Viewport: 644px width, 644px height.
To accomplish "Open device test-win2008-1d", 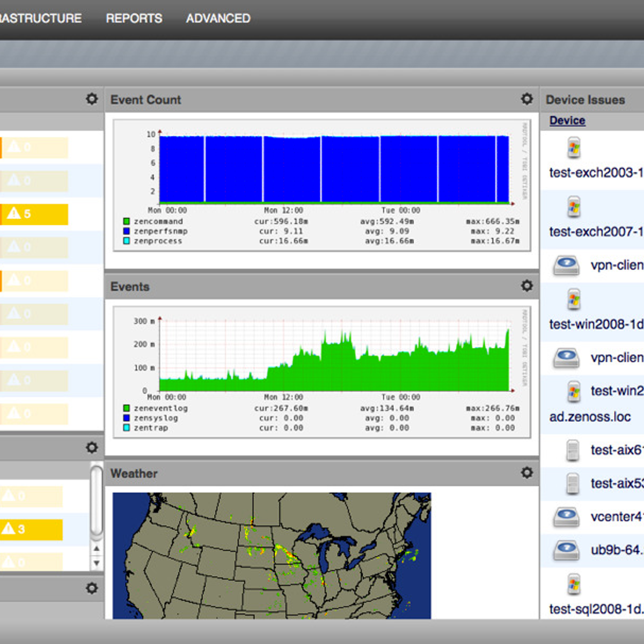I will [x=596, y=324].
